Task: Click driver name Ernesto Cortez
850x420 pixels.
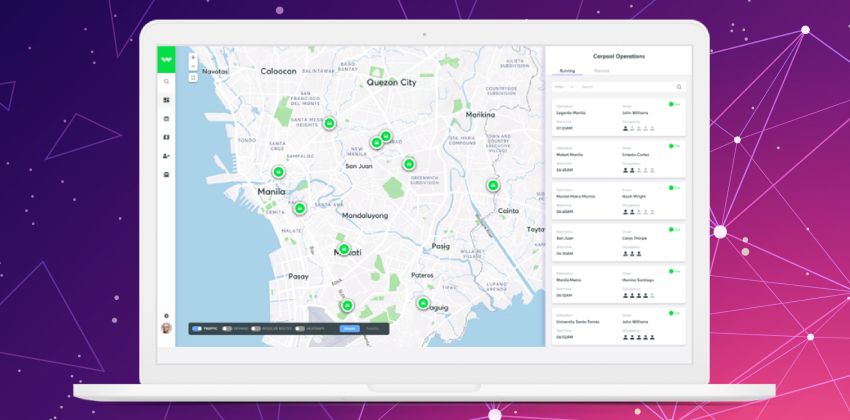Action: click(636, 155)
